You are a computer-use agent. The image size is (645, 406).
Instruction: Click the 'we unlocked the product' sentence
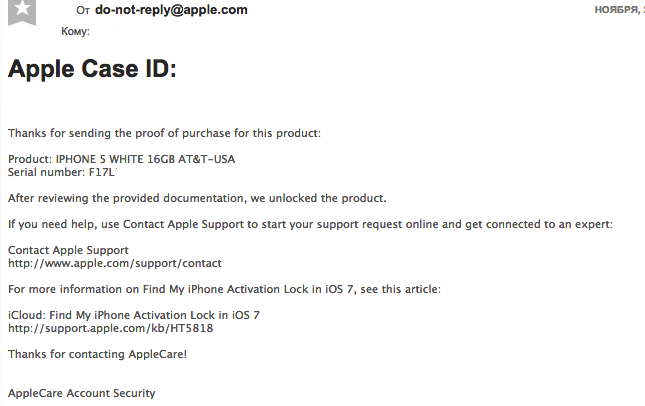point(197,198)
